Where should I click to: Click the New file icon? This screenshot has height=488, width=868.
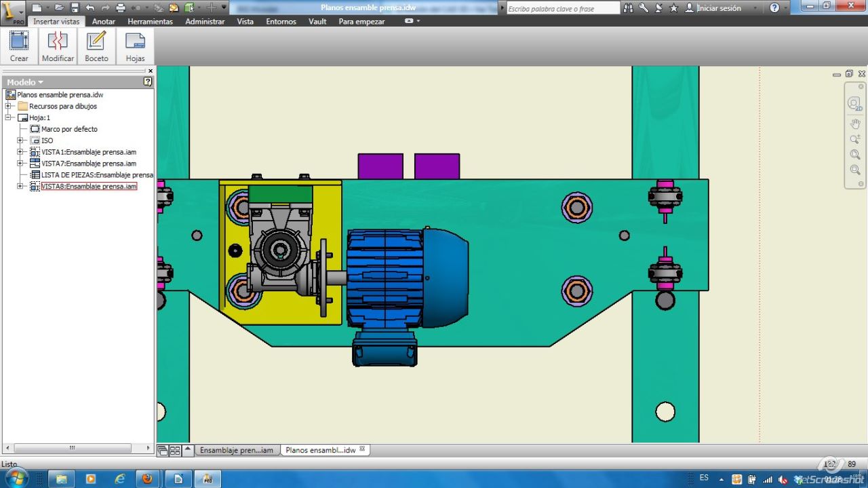[37, 7]
